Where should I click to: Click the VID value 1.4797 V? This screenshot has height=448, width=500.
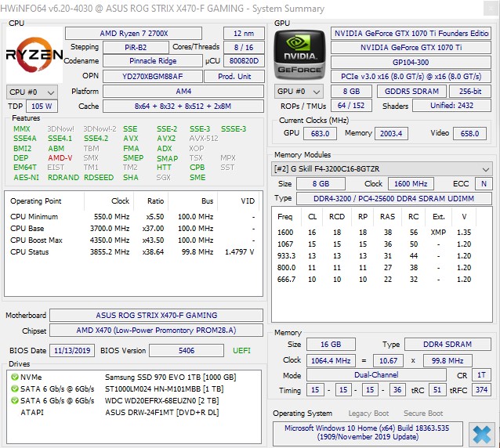240,252
